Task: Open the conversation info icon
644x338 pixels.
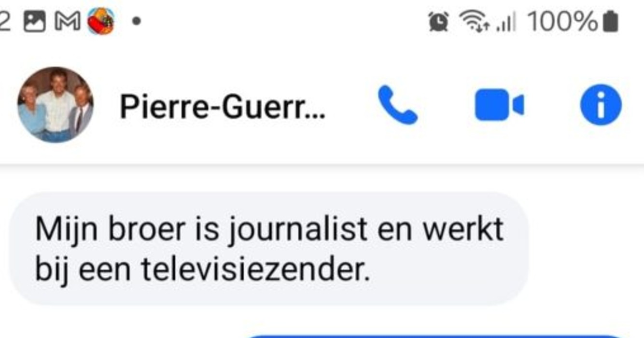Action: click(x=601, y=105)
